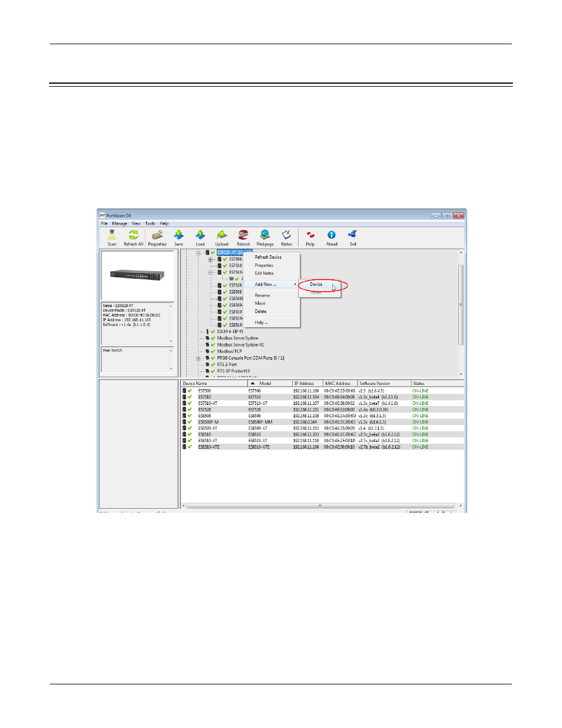The image size is (562, 728).
Task: Open the Tools menu
Action: pos(150,223)
